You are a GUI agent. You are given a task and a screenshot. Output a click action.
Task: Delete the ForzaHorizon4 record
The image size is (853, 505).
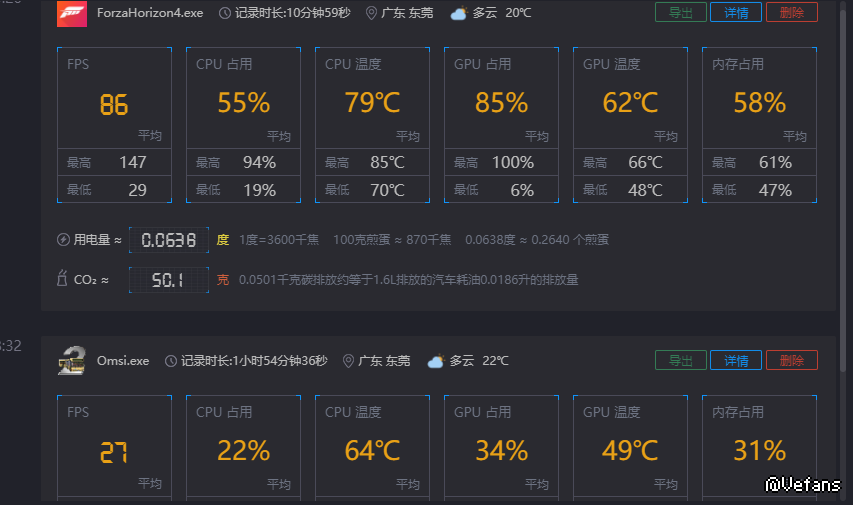(x=791, y=13)
